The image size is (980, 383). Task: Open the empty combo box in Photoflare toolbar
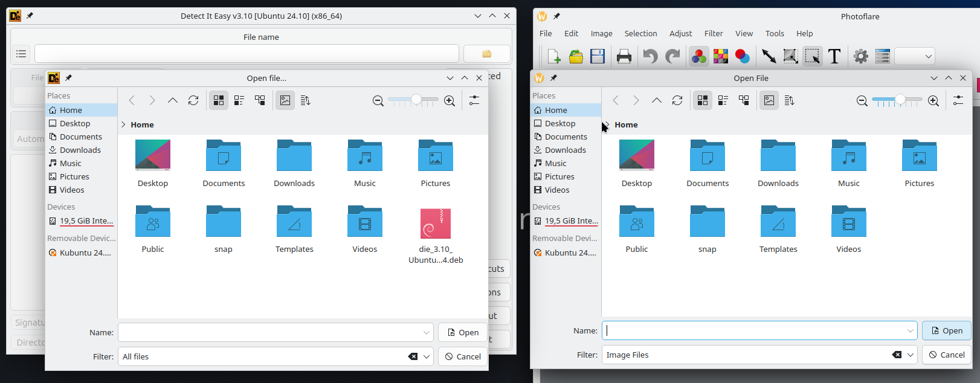[915, 57]
